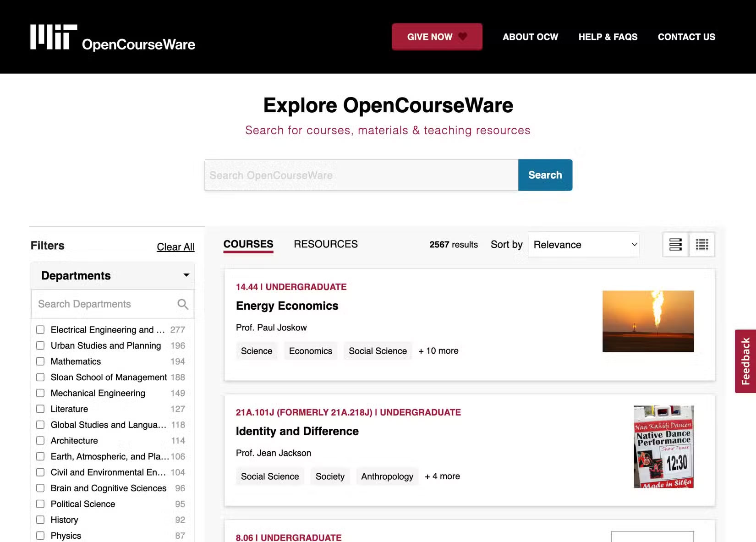Enable the Sloan School of Management filter
Screen dimensions: 756x542
[40, 377]
